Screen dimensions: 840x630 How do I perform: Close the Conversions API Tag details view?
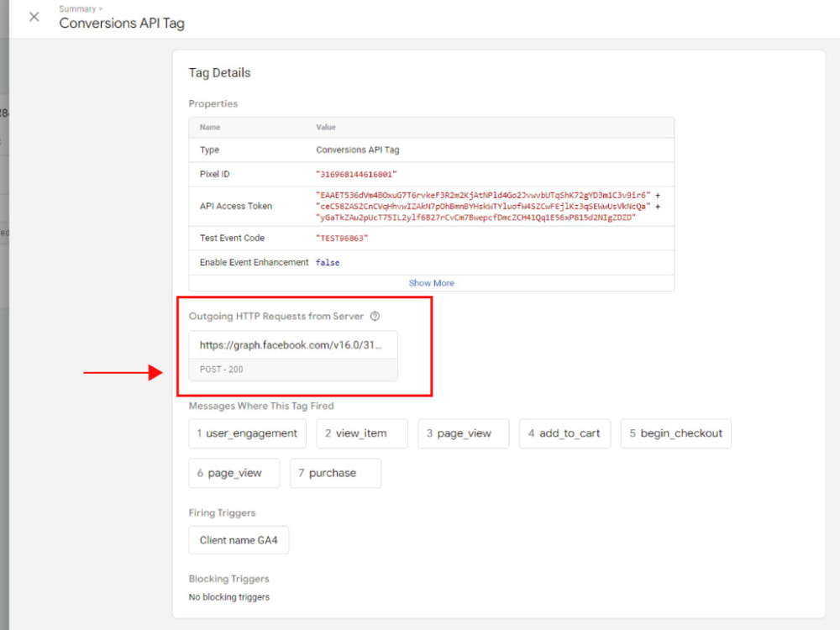[34, 16]
